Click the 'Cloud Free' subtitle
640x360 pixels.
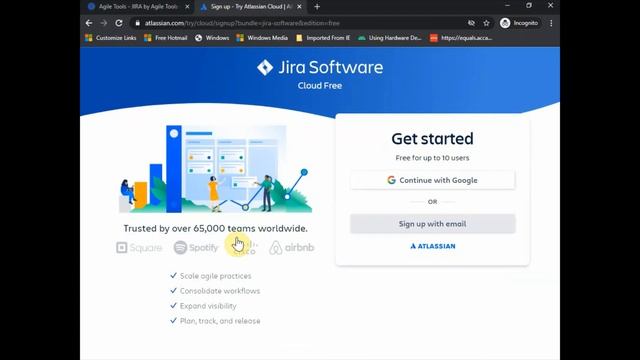(320, 86)
